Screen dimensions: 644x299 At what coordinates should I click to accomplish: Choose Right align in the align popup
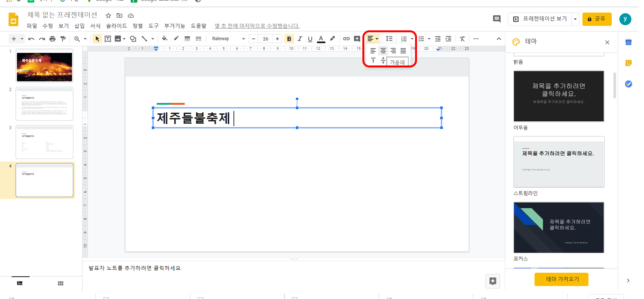tap(393, 51)
